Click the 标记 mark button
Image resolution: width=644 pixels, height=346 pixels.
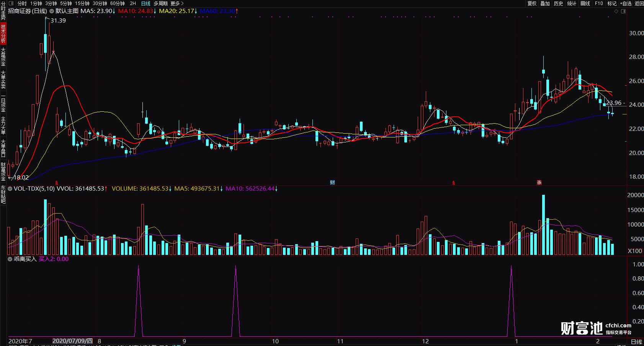coord(612,3)
